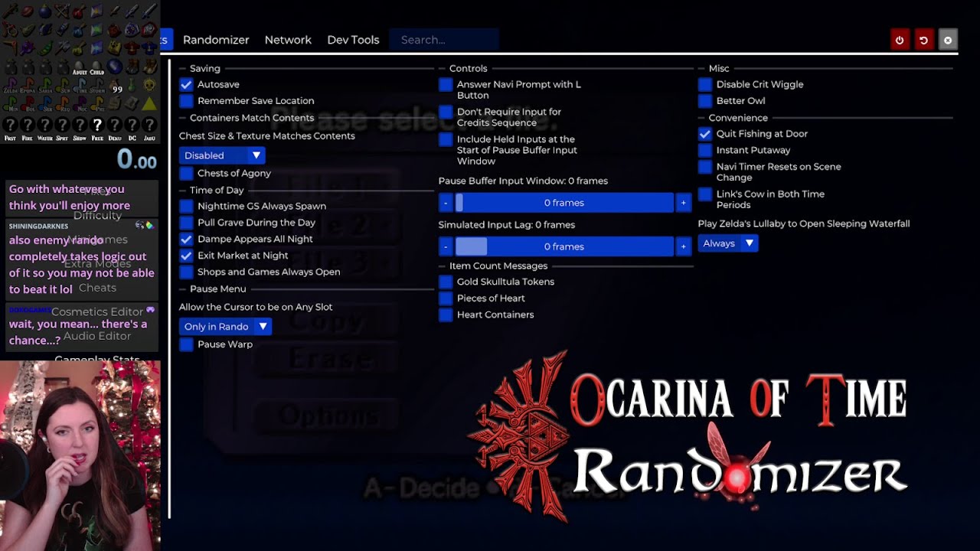
Task: Select Cosmetics Editor in the sidebar
Action: 97,311
